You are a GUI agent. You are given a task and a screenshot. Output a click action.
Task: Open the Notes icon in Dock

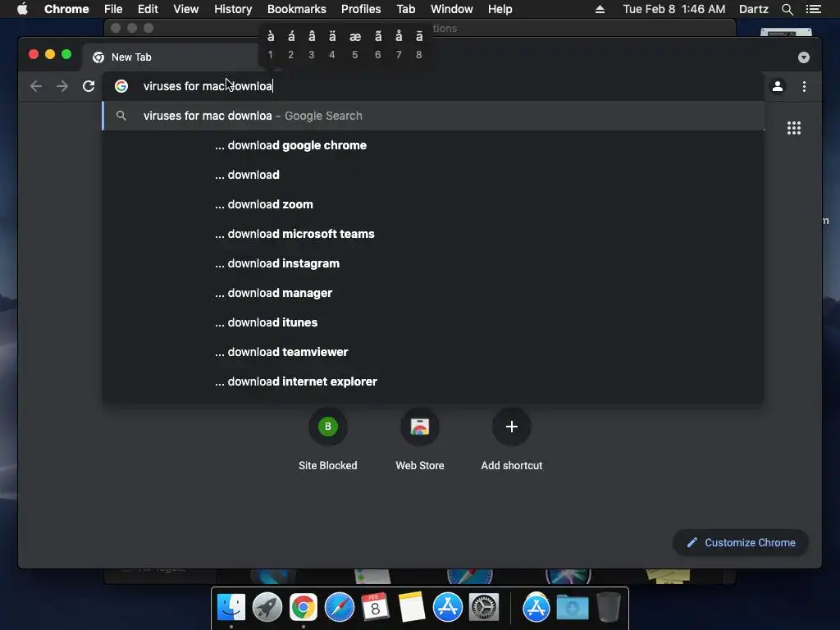[x=412, y=608]
